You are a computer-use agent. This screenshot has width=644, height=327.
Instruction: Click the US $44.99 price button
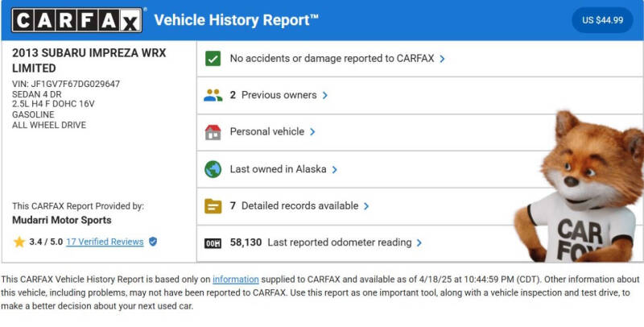pyautogui.click(x=602, y=20)
